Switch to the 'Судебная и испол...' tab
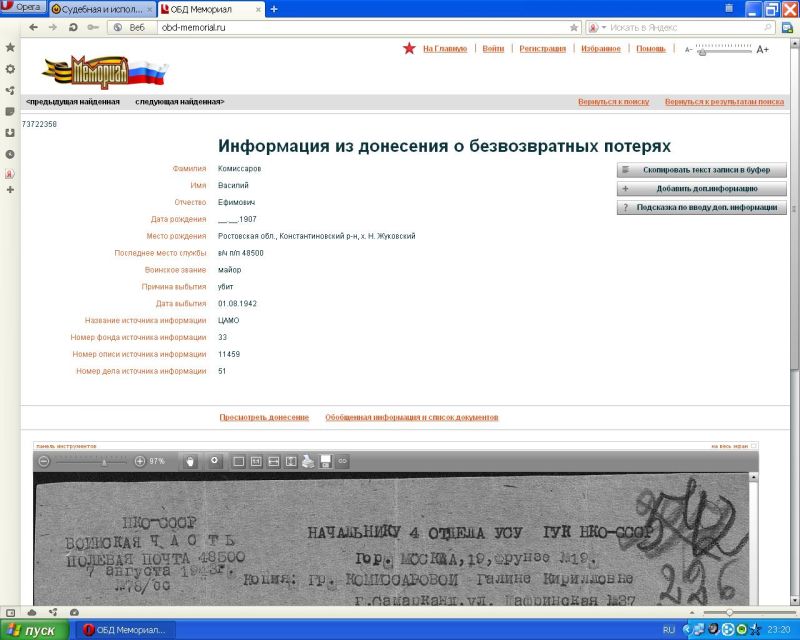The width and height of the screenshot is (800, 640). pos(102,9)
